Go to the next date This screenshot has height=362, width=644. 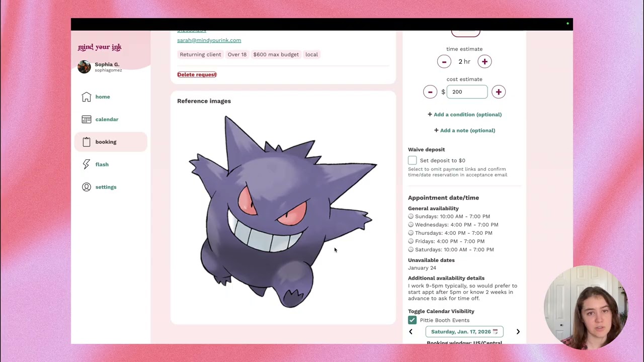point(518,332)
